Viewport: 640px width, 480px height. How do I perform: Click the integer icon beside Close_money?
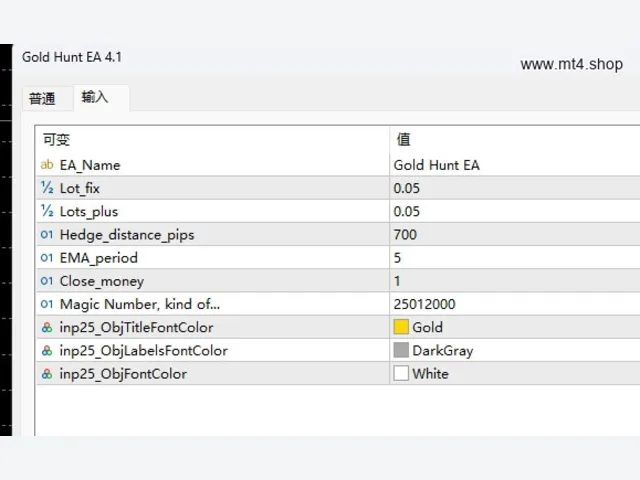47,281
